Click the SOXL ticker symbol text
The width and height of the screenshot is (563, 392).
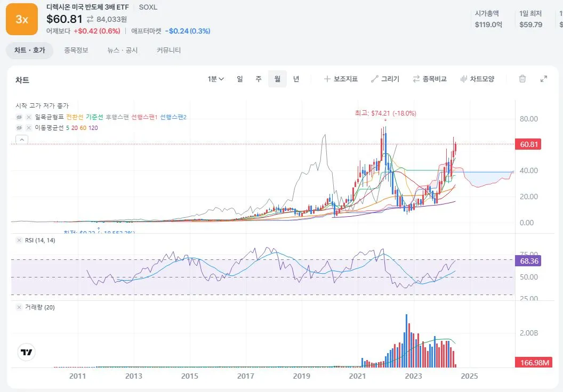coord(148,7)
